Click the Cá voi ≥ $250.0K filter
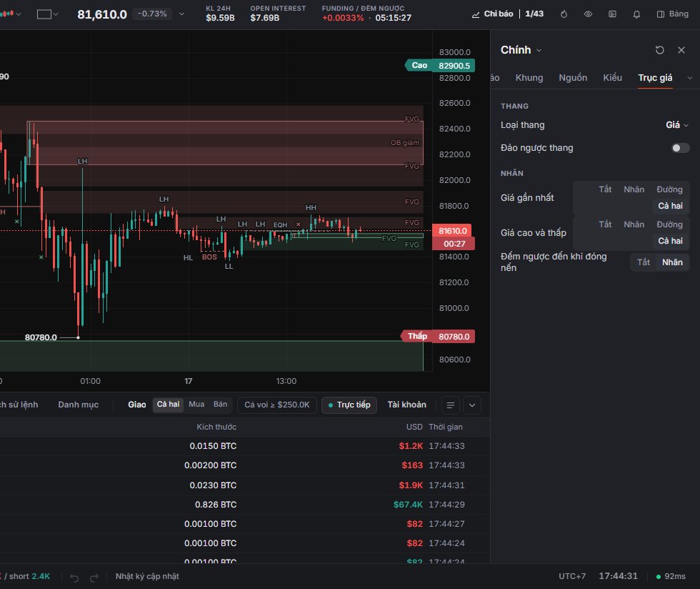This screenshot has height=589, width=700. [277, 405]
